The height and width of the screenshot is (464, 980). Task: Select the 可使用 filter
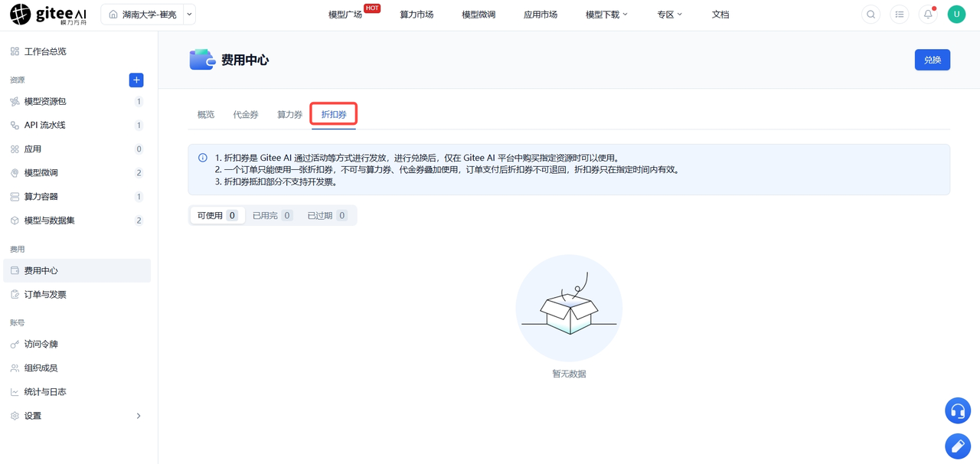tap(217, 216)
